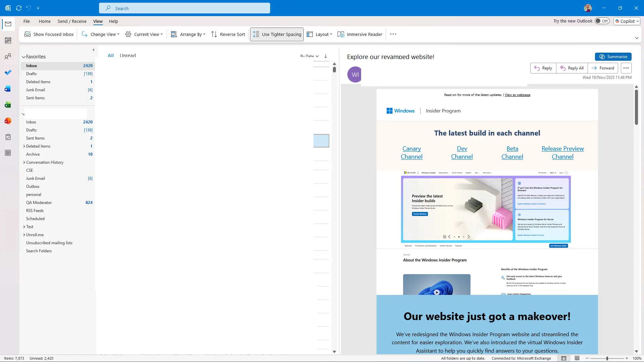Open the To Do checkmark app
Image resolution: width=644 pixels, height=362 pixels.
[8, 72]
